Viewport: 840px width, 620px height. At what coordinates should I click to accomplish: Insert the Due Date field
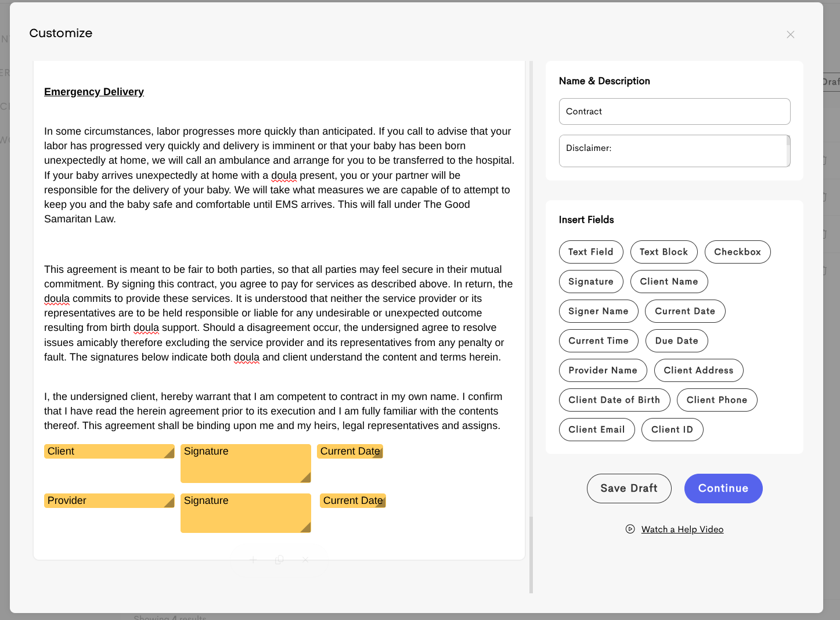676,341
